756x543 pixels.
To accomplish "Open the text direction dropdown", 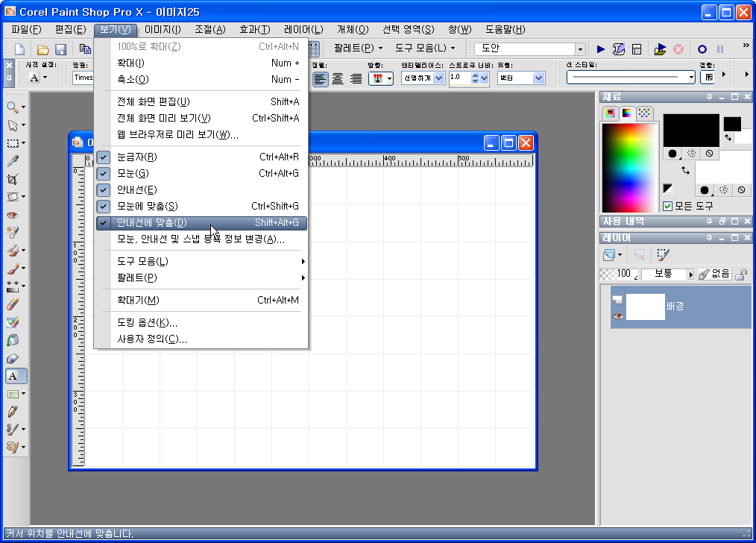I will 389,78.
